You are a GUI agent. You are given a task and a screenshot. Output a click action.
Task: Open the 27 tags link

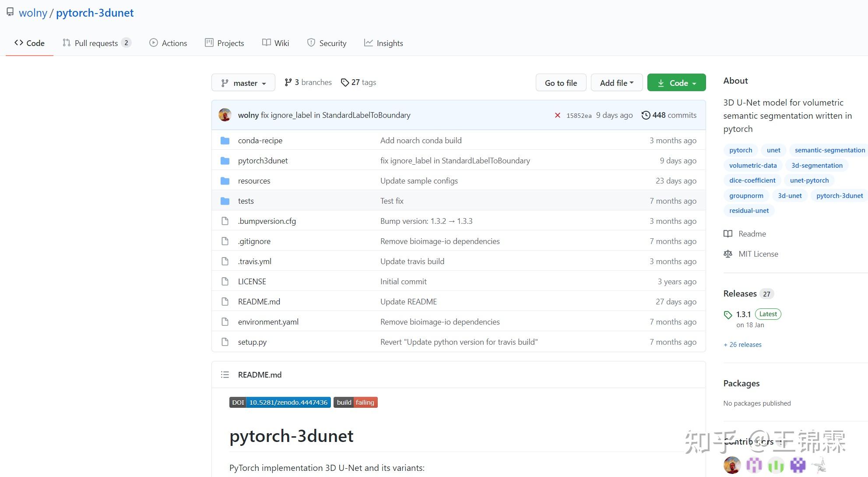(358, 82)
